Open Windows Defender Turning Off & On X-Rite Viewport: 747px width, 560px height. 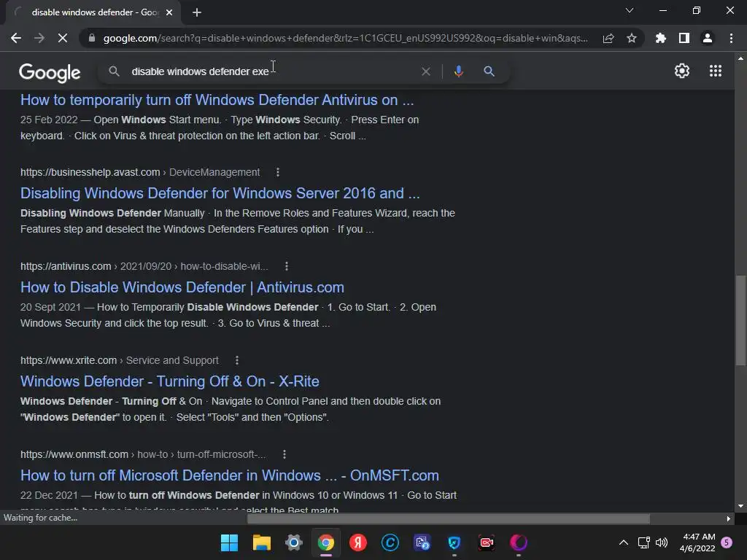169,381
